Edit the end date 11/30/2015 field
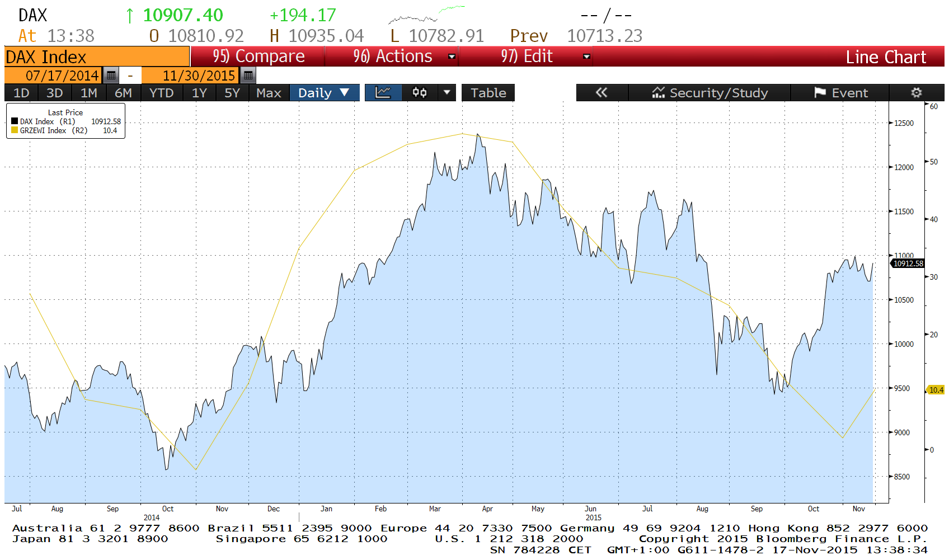Image resolution: width=949 pixels, height=560 pixels. (x=190, y=75)
